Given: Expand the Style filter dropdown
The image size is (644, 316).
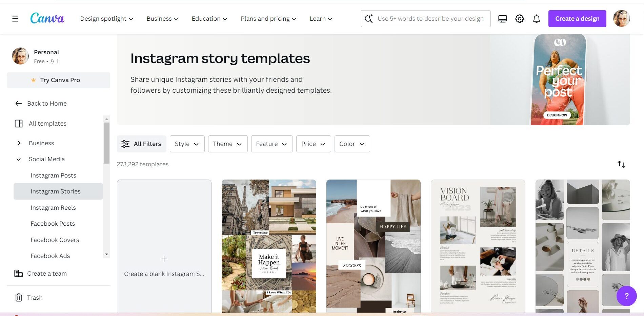Looking at the screenshot, I should [187, 144].
